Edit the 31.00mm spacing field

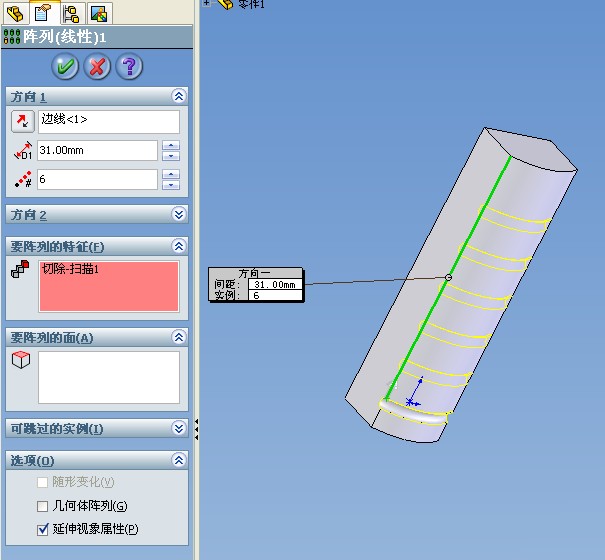(x=97, y=151)
